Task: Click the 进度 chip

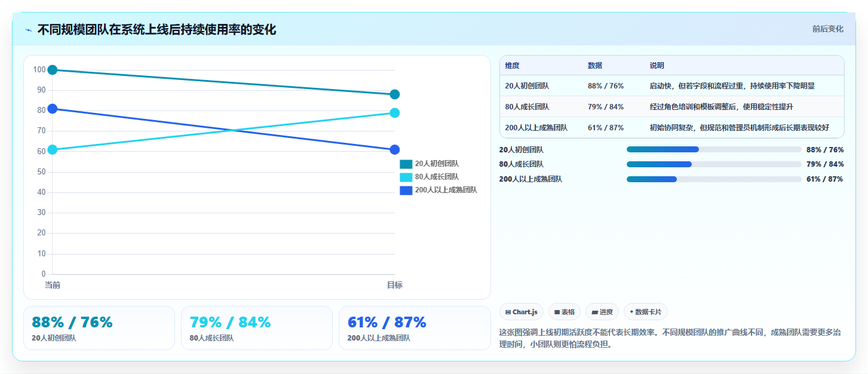Action: [x=602, y=312]
